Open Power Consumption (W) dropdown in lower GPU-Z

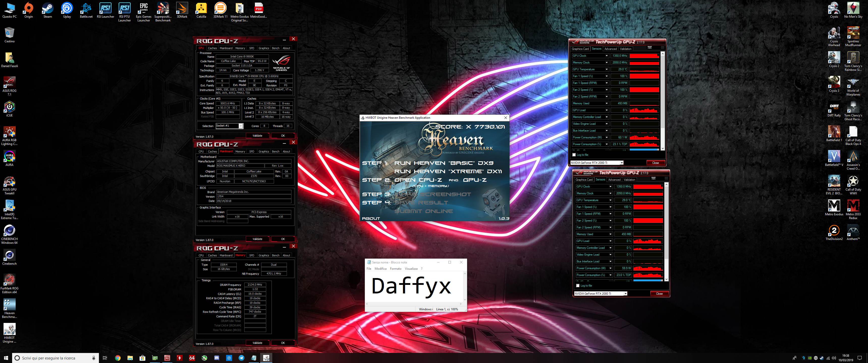tap(611, 268)
